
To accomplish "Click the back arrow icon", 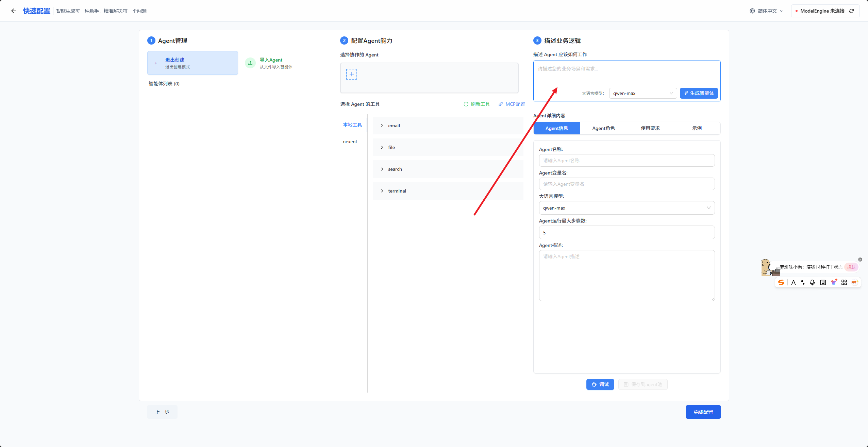I will (14, 11).
